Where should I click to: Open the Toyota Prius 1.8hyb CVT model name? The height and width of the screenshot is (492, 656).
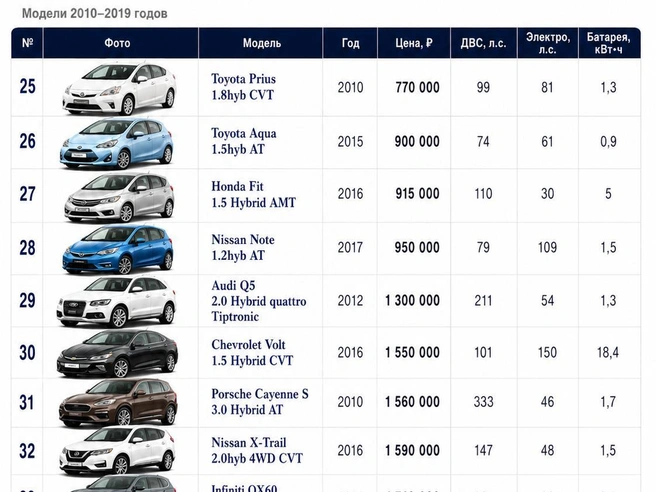point(243,87)
